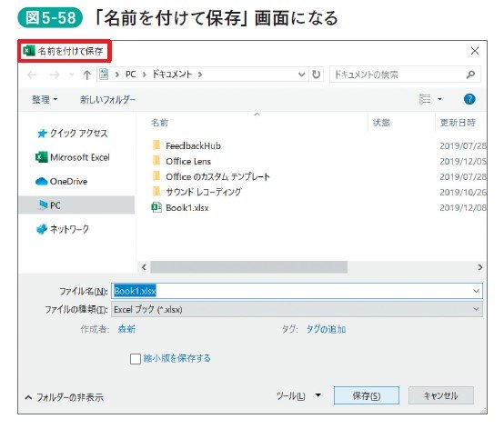504x429 pixels.
Task: Toggle the 縮小版を保存する checkbox
Action: [136, 359]
